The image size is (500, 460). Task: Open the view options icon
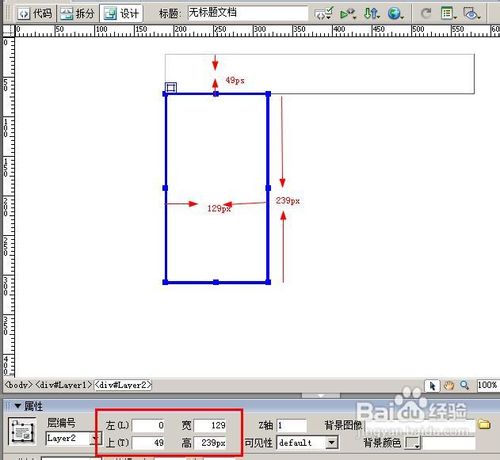click(448, 14)
